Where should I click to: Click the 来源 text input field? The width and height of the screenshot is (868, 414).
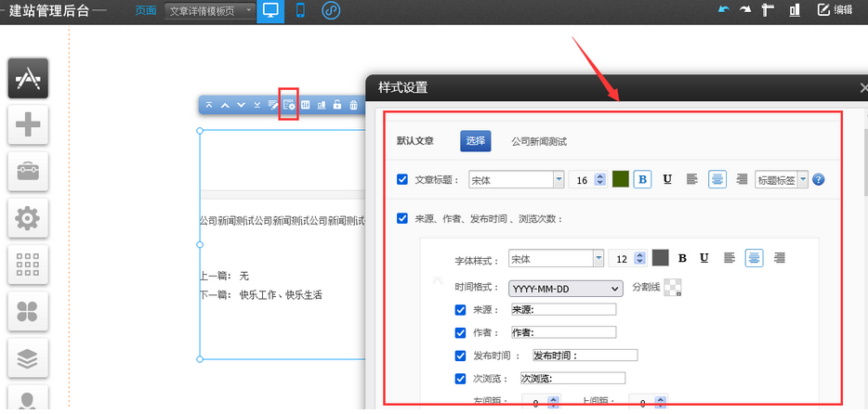pyautogui.click(x=563, y=310)
